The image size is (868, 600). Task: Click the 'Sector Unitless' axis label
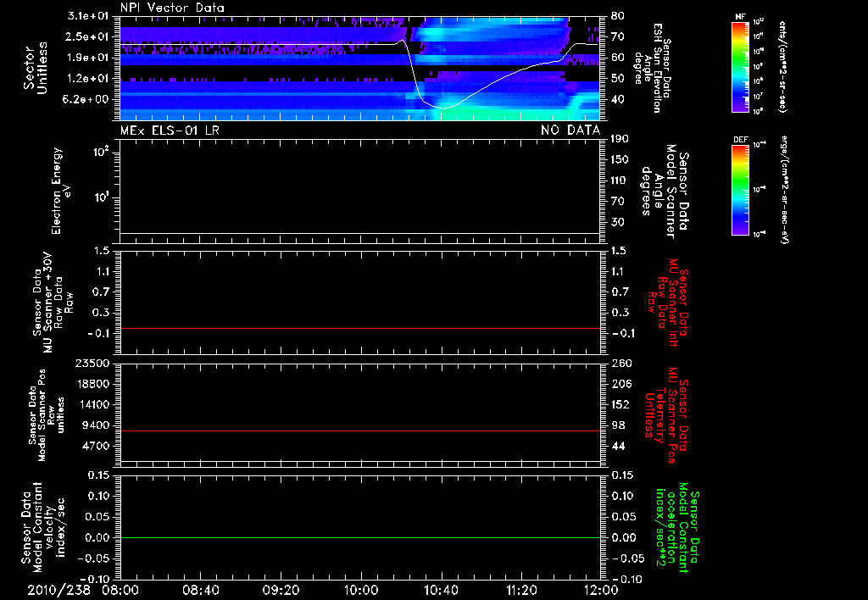(36, 68)
